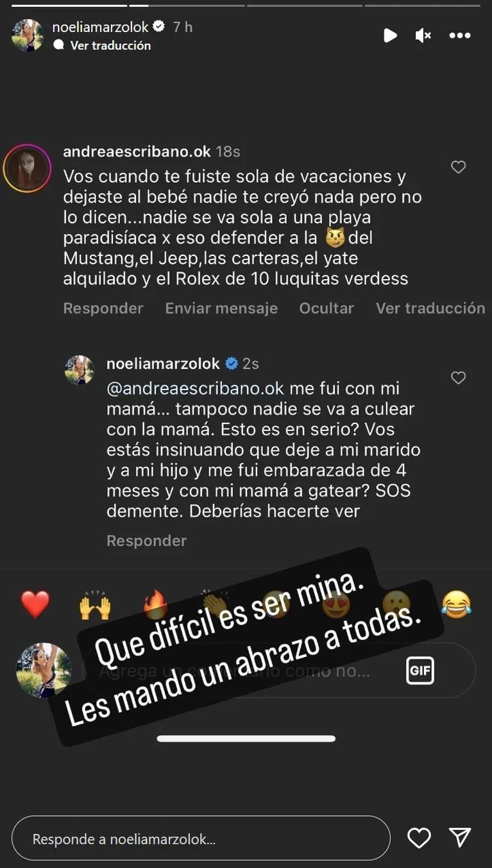This screenshot has height=868, width=492.
Task: React with the laughing tears emoji
Action: 456,605
